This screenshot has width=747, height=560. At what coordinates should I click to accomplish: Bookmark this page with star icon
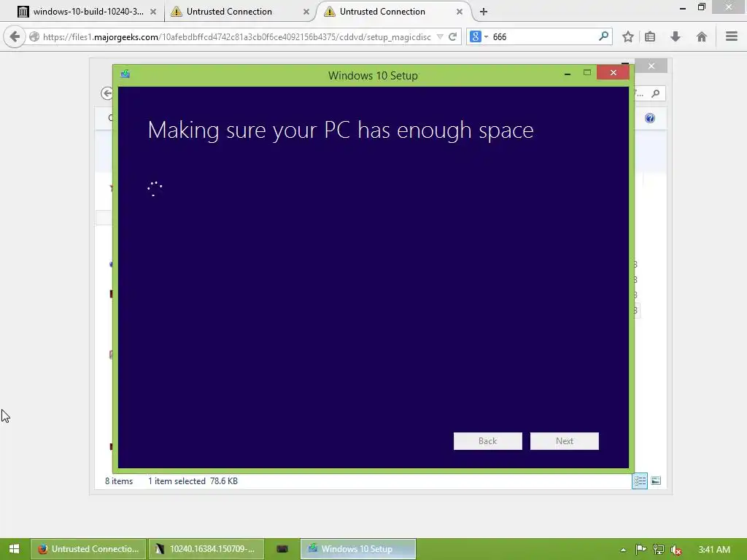628,36
